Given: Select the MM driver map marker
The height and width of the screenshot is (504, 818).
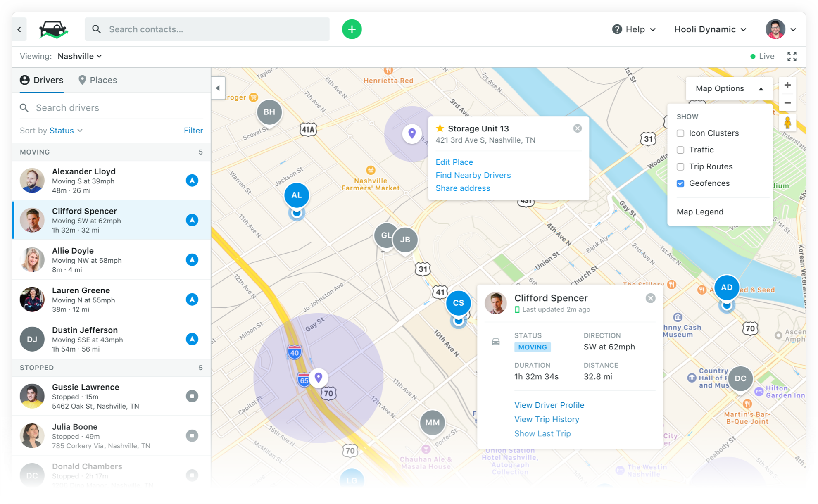Looking at the screenshot, I should (x=433, y=423).
